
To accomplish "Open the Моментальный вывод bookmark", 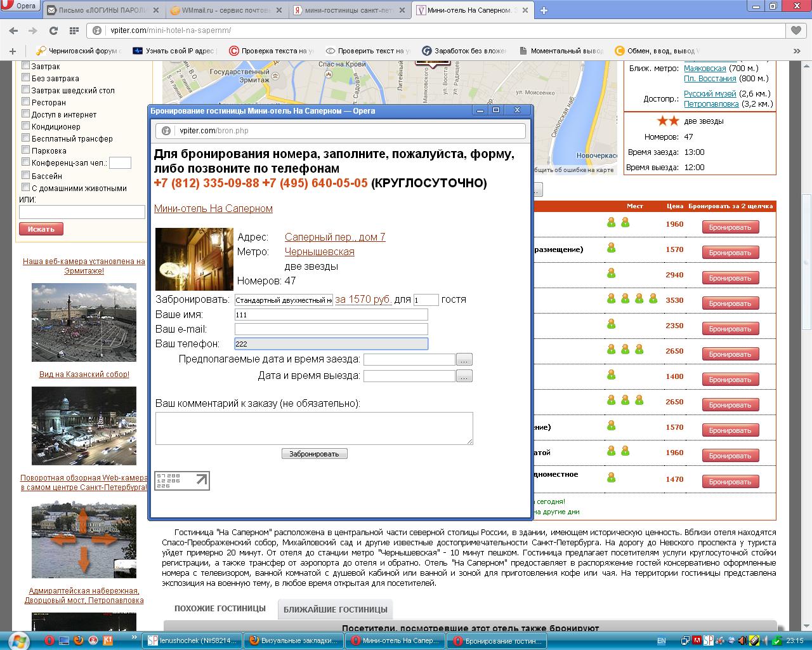I will 561,51.
